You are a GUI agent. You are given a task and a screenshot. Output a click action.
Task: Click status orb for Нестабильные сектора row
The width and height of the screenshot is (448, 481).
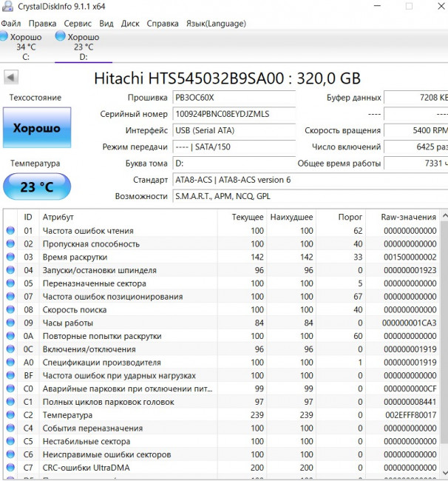(10, 441)
